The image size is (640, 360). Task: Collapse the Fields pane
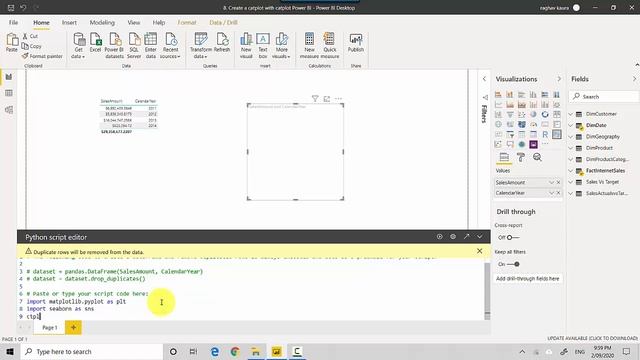coord(634,79)
